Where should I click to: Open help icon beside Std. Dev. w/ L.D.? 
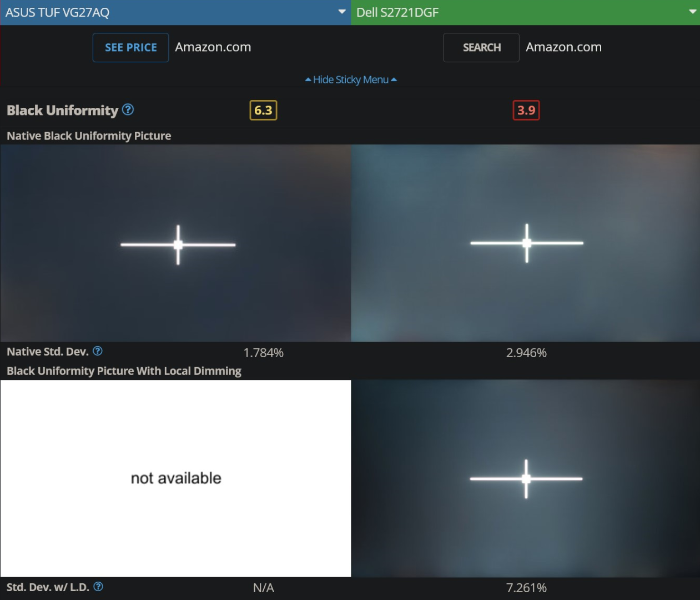pos(98,587)
